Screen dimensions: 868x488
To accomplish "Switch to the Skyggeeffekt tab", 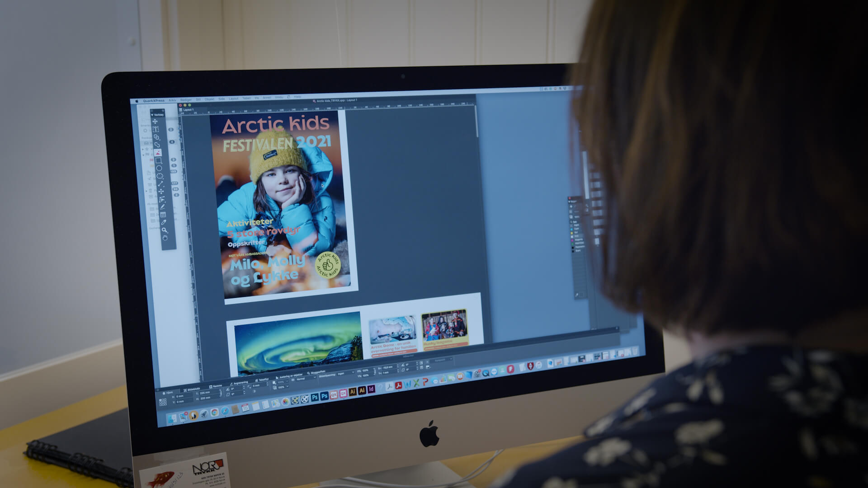I will pyautogui.click(x=316, y=372).
